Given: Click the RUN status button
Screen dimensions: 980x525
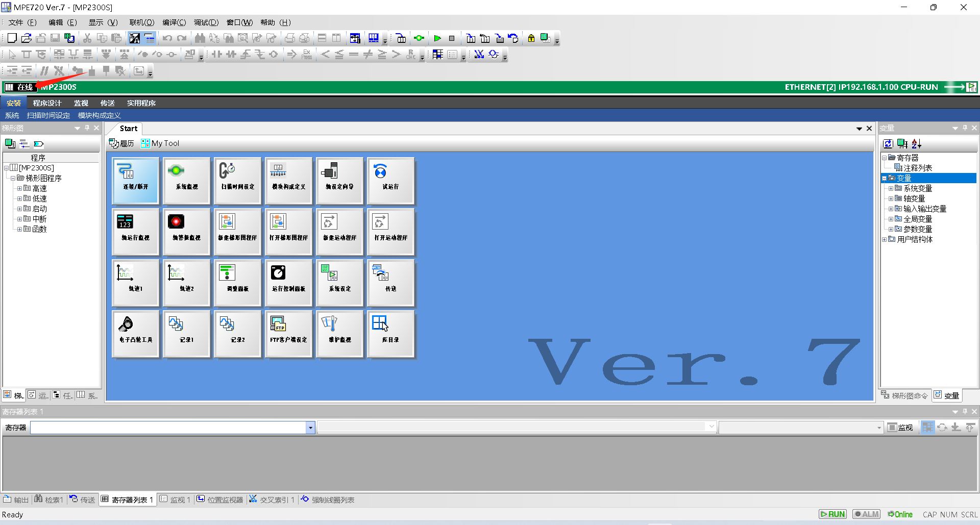Looking at the screenshot, I should click(832, 514).
